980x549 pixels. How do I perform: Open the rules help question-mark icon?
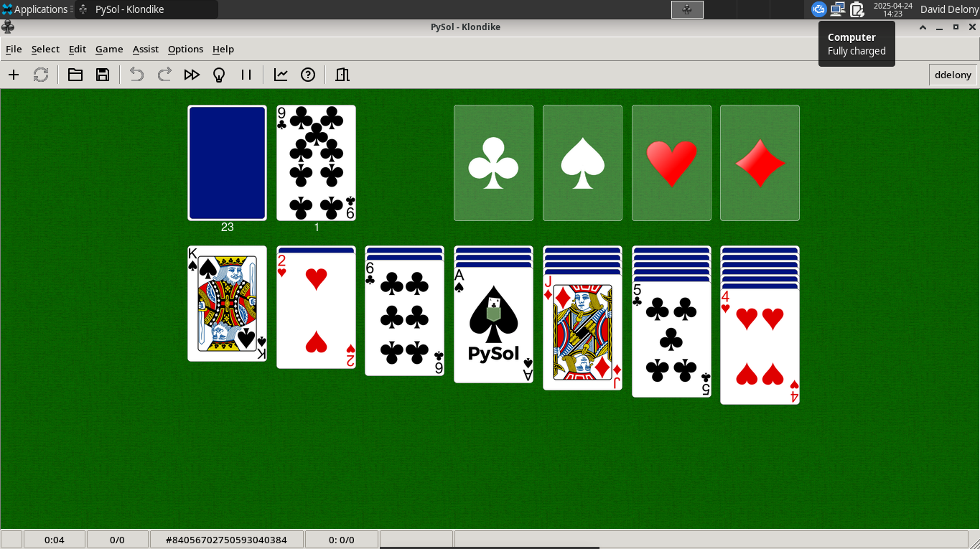[x=308, y=75]
